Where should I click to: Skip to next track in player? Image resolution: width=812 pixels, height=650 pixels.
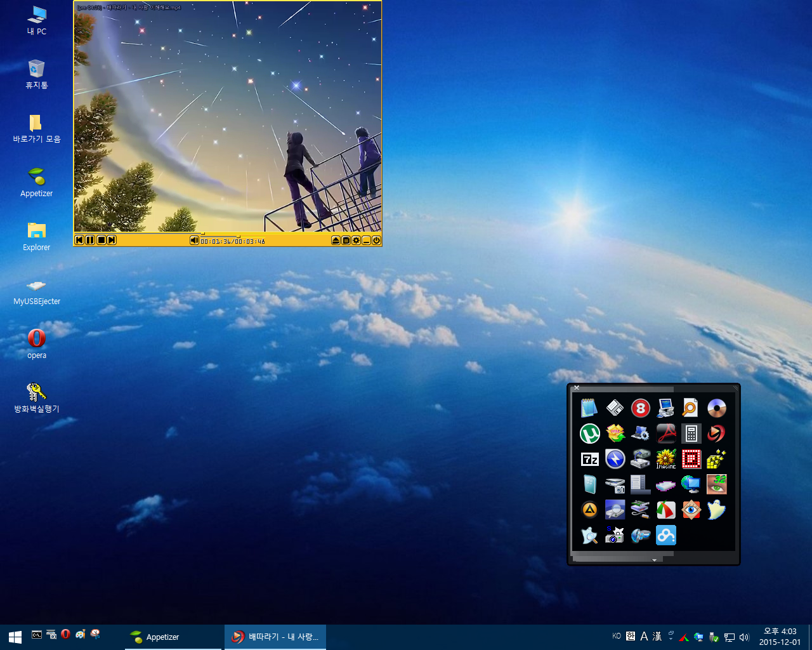click(112, 240)
